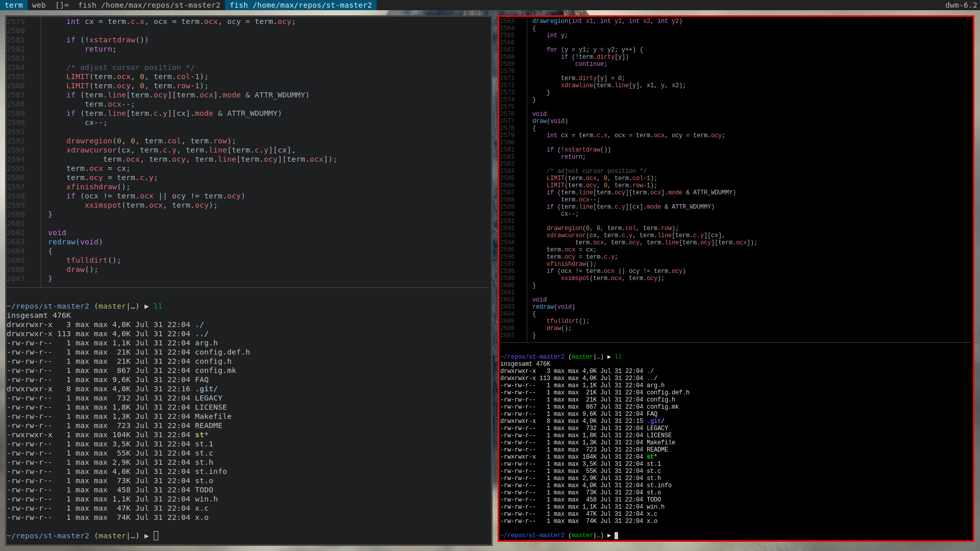Click 'x.o' in the left terminal listing
The width and height of the screenshot is (980, 551).
[202, 517]
